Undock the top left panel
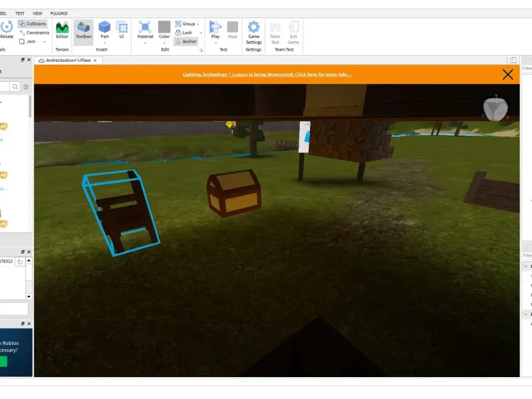Screen dimensions: 532x399 click(23, 60)
